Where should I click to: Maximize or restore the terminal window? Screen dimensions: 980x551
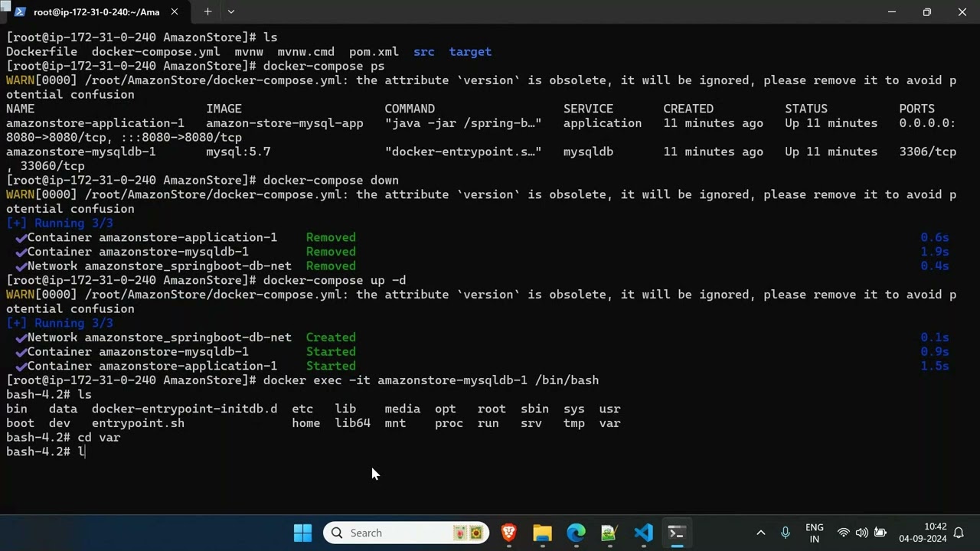pos(927,12)
